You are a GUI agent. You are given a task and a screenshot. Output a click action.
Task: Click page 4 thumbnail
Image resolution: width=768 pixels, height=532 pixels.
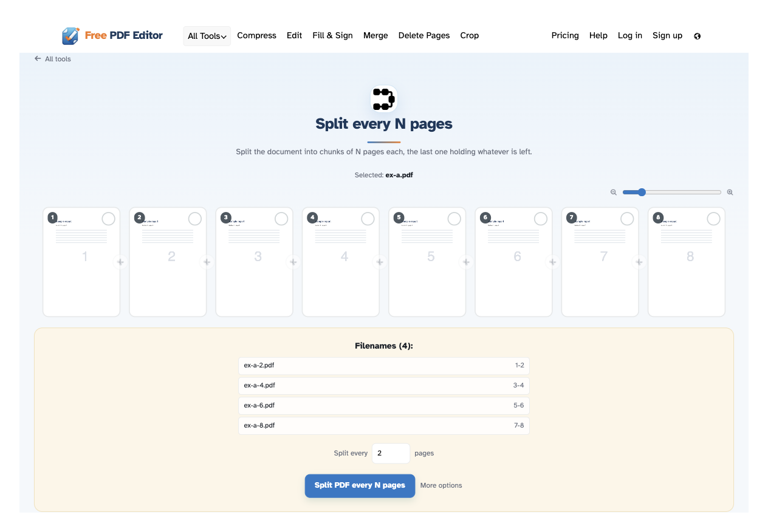tap(341, 262)
